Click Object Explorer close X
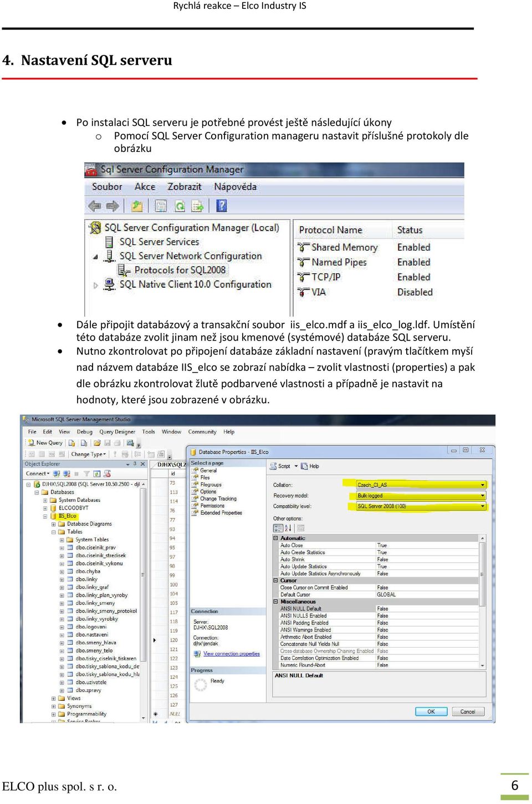The width and height of the screenshot is (532, 804). (142, 464)
